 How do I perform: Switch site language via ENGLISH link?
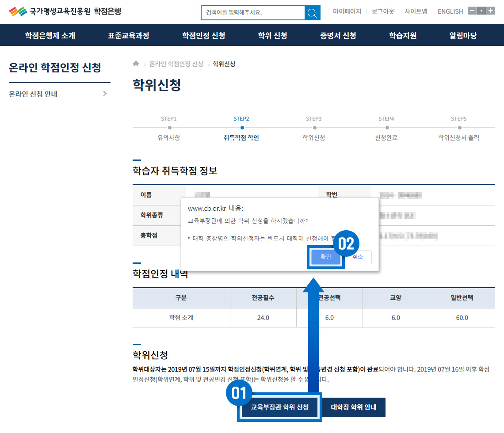coord(450,11)
